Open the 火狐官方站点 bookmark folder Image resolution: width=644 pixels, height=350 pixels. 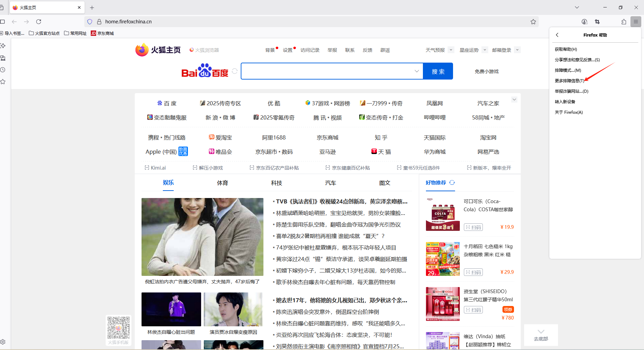[x=44, y=33]
